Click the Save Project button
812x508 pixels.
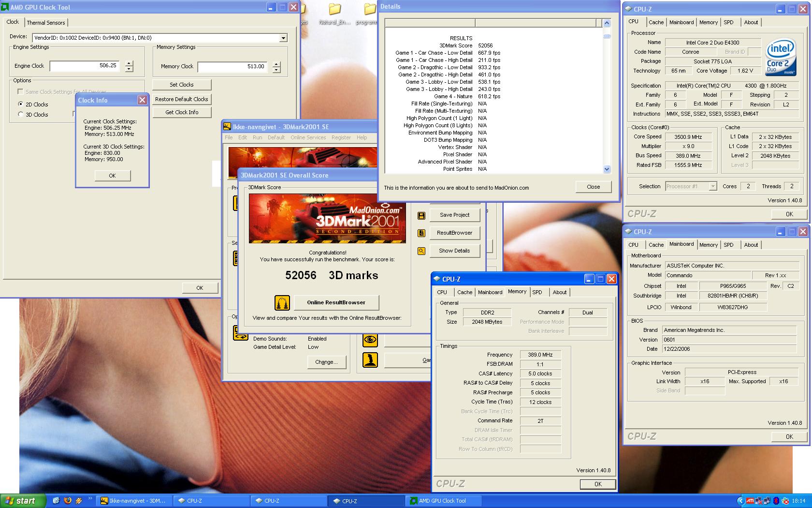pos(454,215)
